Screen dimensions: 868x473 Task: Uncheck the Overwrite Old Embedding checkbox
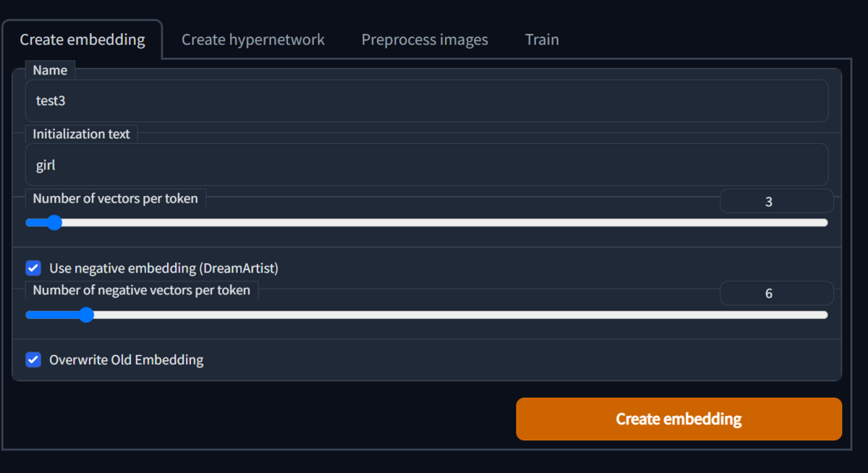point(33,359)
